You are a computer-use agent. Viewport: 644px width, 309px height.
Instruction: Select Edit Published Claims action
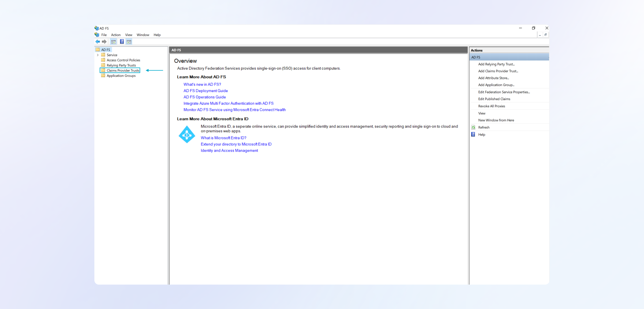[x=494, y=99]
